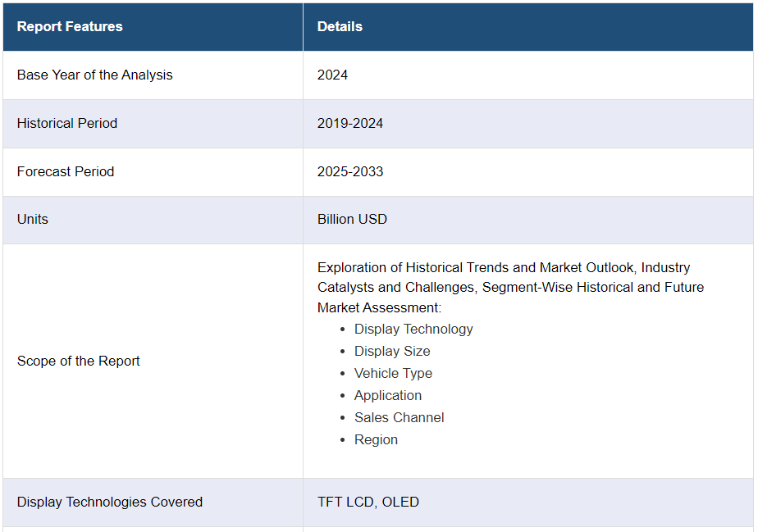Select the Display Size bullet item
The height and width of the screenshot is (532, 758).
(x=392, y=351)
